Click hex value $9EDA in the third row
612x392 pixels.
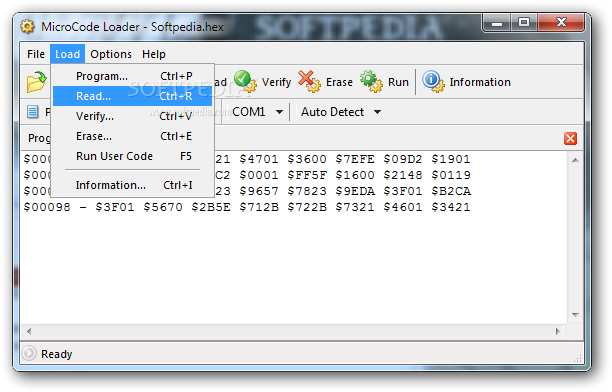tap(355, 191)
